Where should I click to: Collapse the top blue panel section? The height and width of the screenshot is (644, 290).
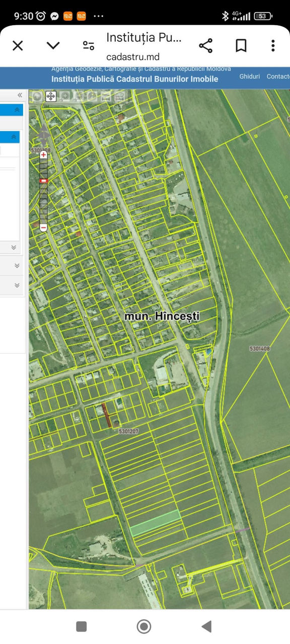click(x=17, y=110)
